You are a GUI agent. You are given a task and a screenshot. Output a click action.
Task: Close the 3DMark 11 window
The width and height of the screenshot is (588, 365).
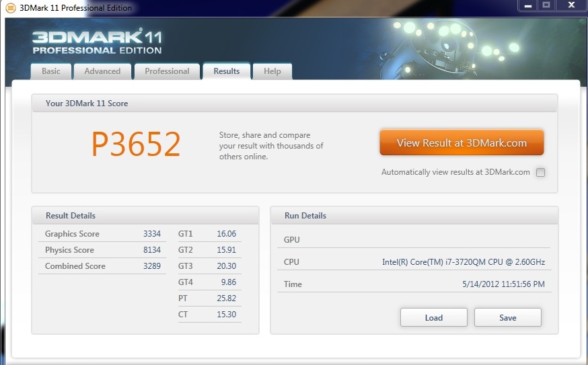pos(571,5)
